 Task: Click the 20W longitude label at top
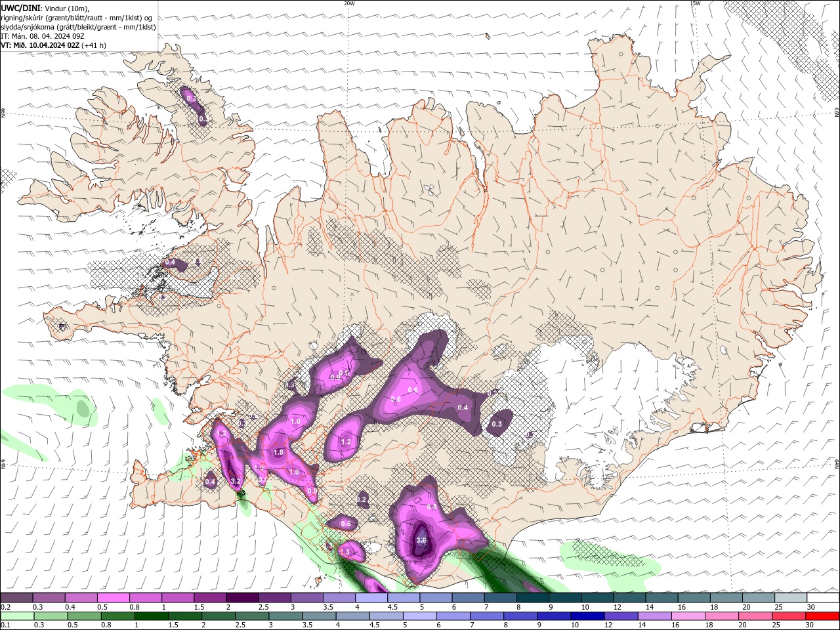349,3
